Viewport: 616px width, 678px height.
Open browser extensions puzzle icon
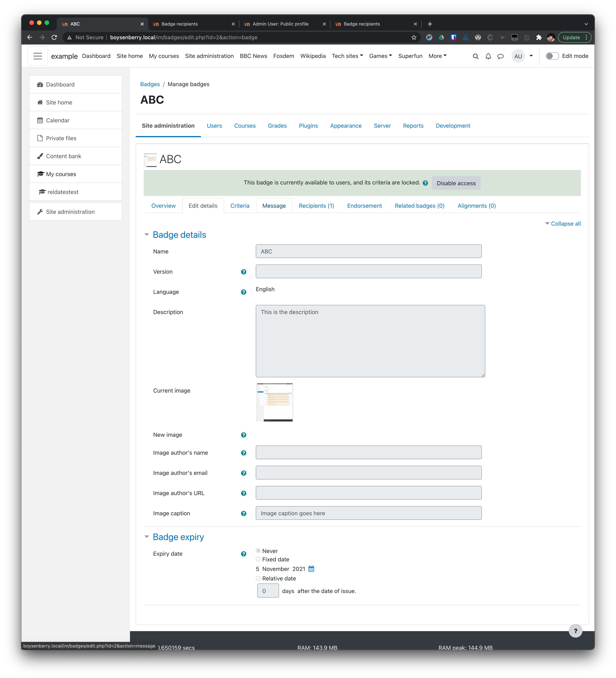point(539,37)
